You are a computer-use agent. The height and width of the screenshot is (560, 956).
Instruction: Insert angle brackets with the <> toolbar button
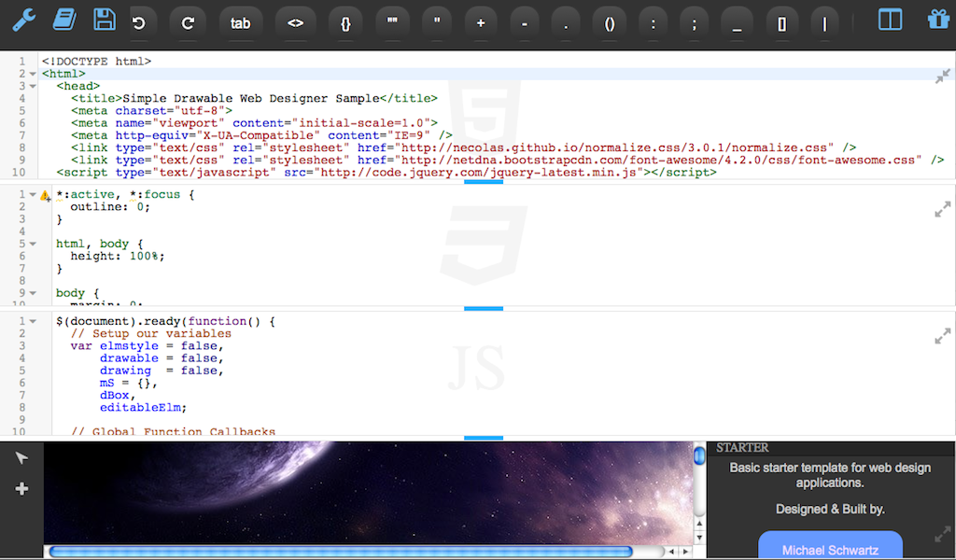pos(295,23)
